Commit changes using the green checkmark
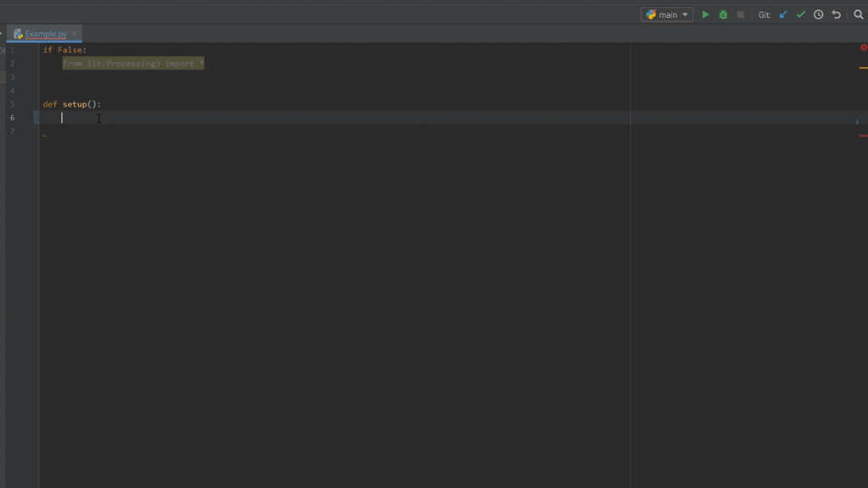The image size is (868, 488). click(x=800, y=14)
